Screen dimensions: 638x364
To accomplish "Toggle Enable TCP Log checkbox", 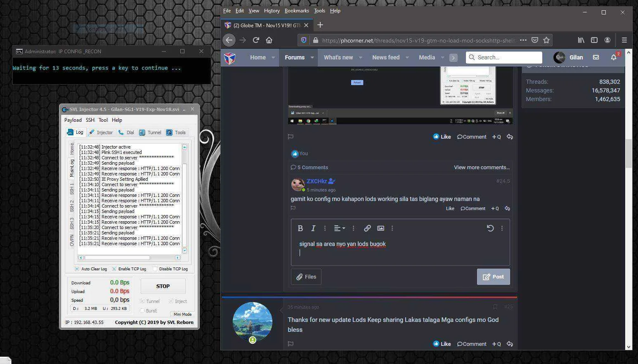I will point(114,269).
